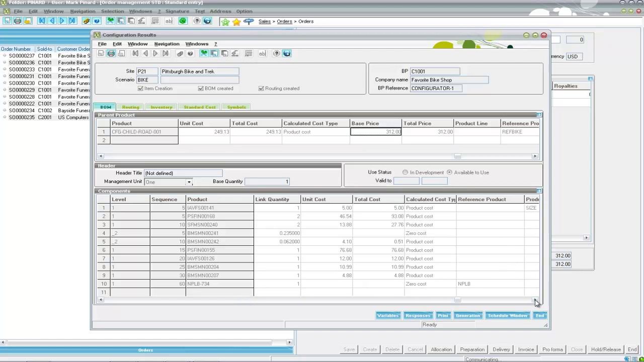
Task: Click the Parent Product panel expand icon
Action: click(x=539, y=115)
